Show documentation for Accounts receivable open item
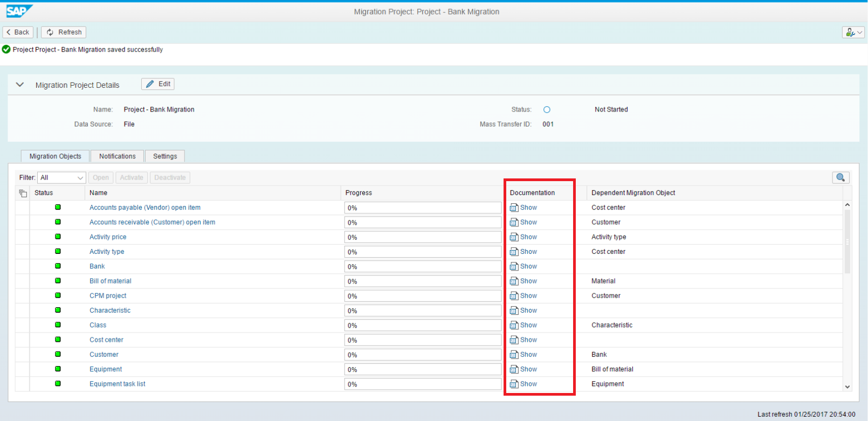 click(x=523, y=222)
